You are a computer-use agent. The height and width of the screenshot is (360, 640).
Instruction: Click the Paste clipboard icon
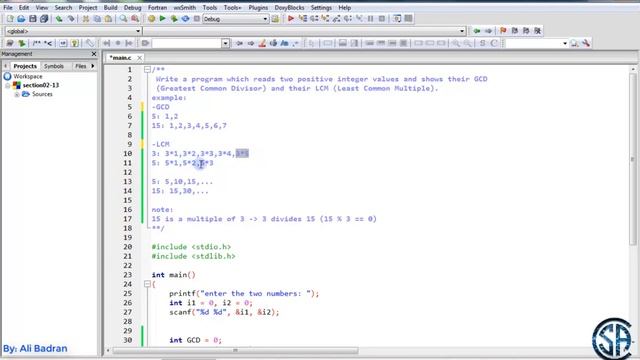(108, 19)
